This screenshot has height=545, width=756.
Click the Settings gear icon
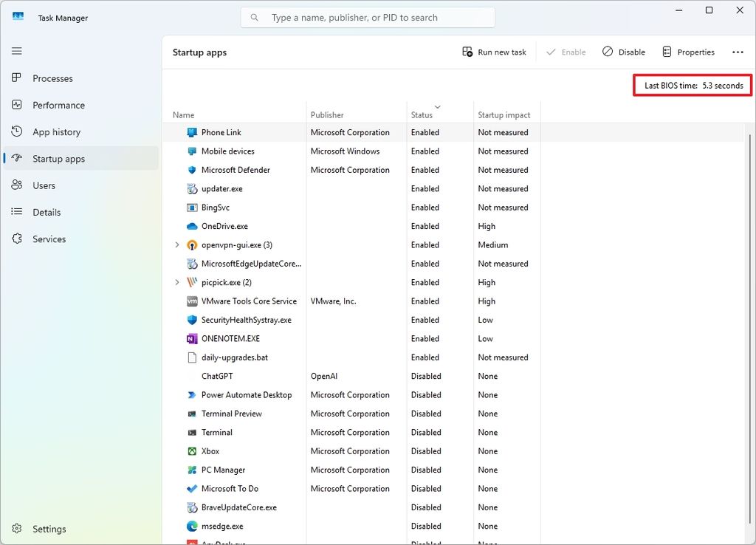[x=17, y=529]
